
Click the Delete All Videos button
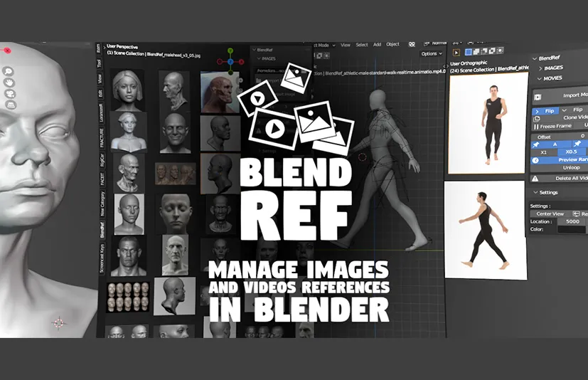[559, 179]
